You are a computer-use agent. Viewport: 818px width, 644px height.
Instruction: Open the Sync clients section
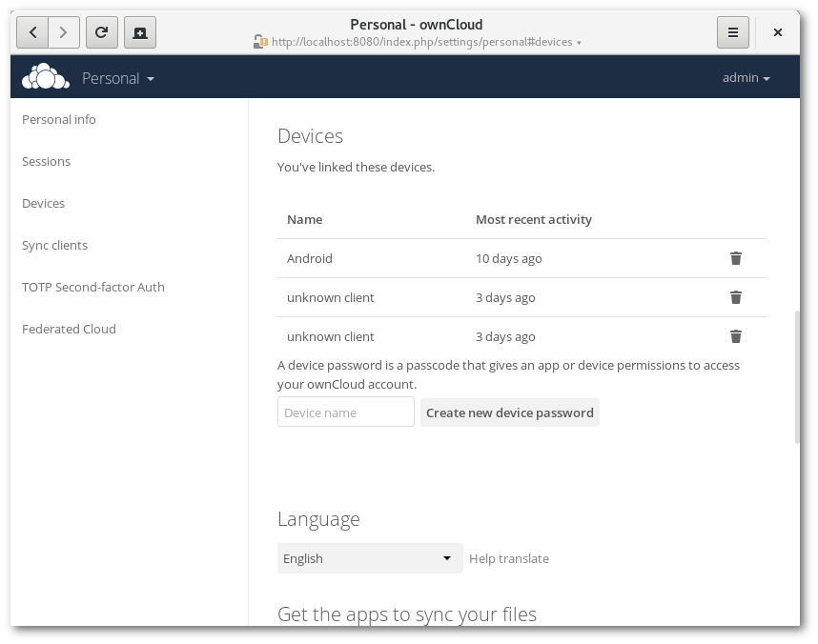click(54, 245)
